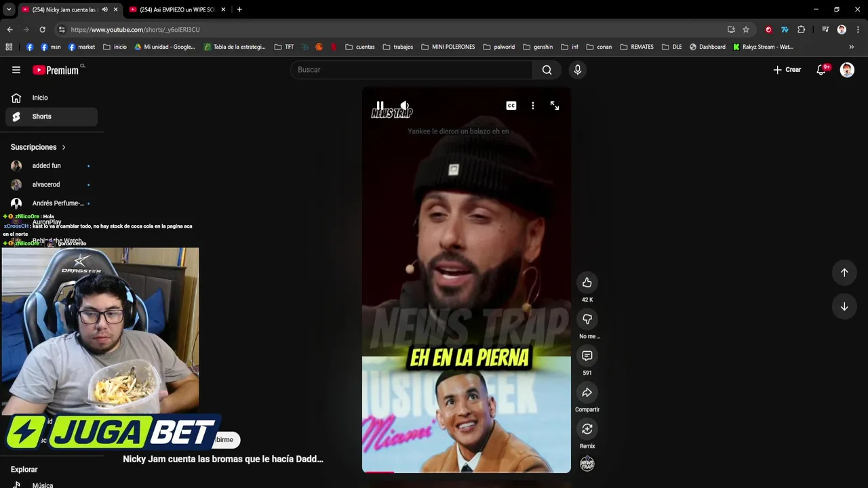Mute the Shorts video volume
This screenshot has width=868, height=488.
point(404,106)
